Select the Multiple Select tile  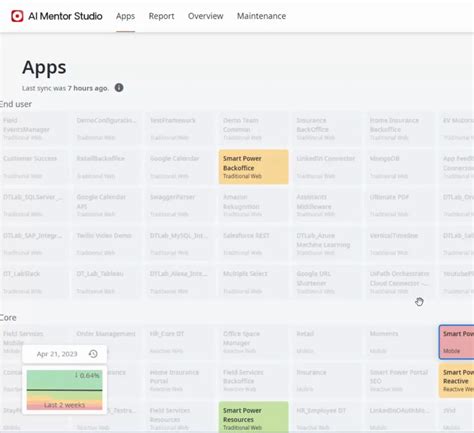(x=254, y=282)
